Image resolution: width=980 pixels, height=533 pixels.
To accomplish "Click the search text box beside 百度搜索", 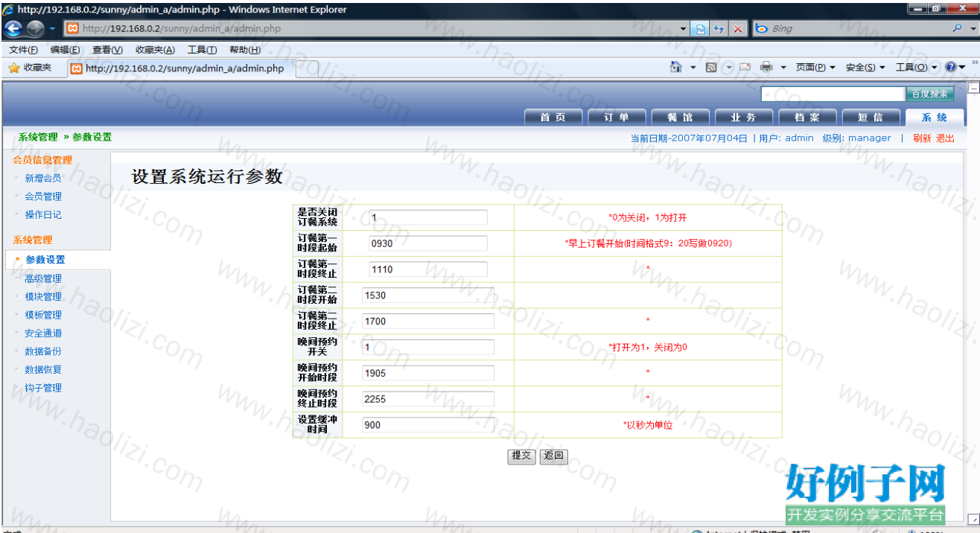I will [833, 94].
